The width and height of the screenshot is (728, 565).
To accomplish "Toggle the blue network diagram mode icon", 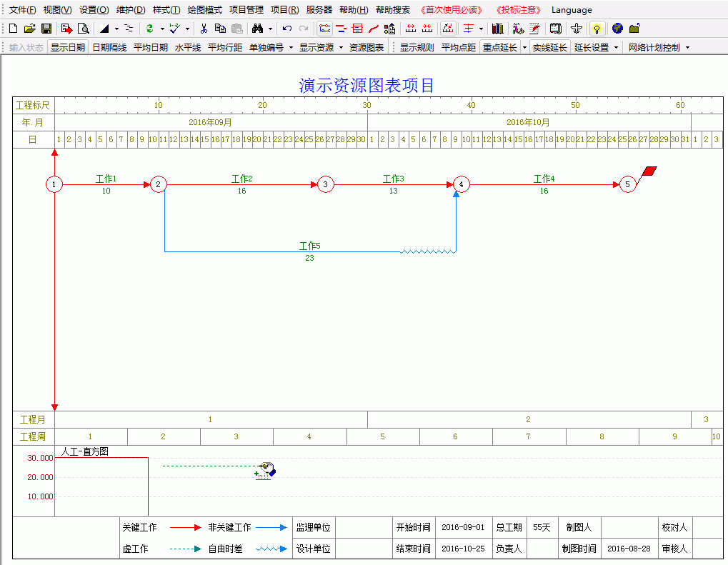I will coord(325,29).
